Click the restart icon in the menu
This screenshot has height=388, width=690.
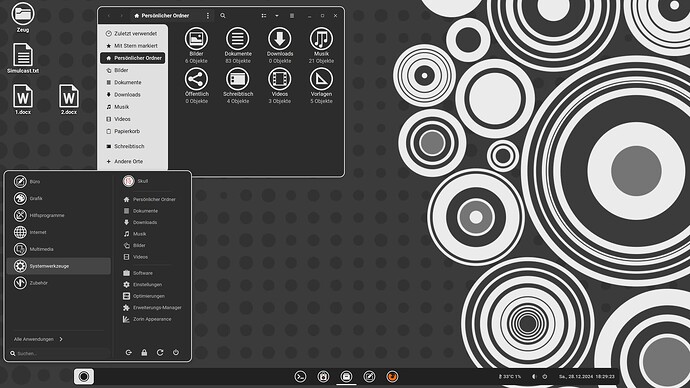pyautogui.click(x=160, y=352)
